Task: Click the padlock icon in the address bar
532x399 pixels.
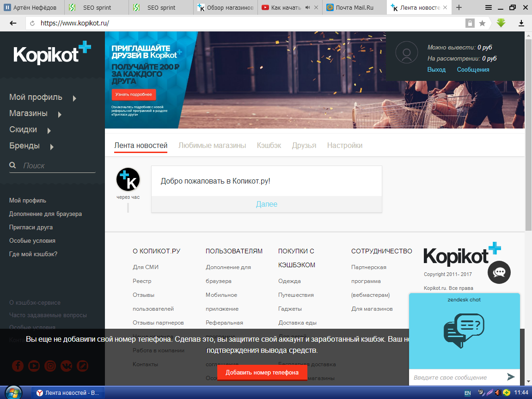Action: pos(470,23)
